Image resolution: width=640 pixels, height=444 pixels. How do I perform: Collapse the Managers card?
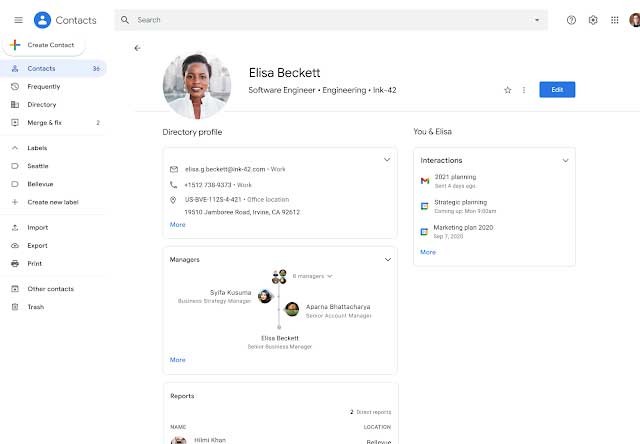click(x=387, y=259)
